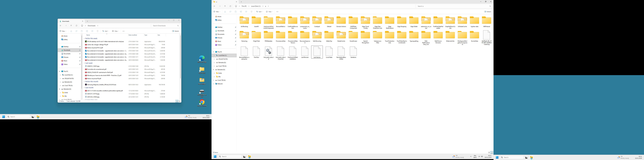Click 'Local Disk (C:)' breadcrumb in address bar

[x=256, y=6]
